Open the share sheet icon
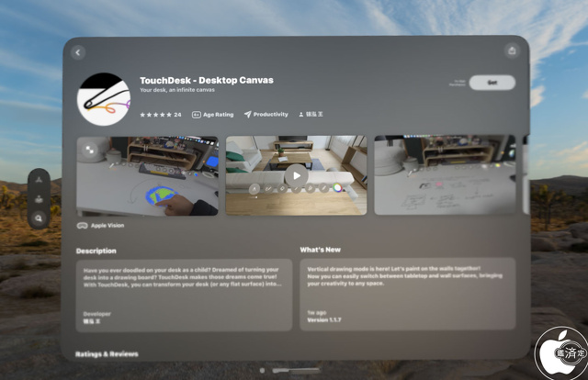 click(512, 50)
